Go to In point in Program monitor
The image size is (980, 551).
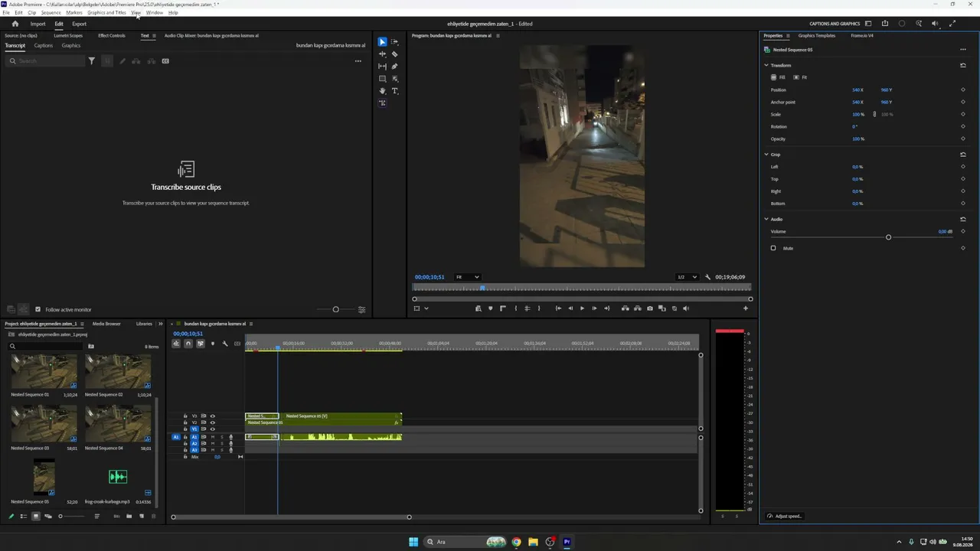click(x=558, y=308)
